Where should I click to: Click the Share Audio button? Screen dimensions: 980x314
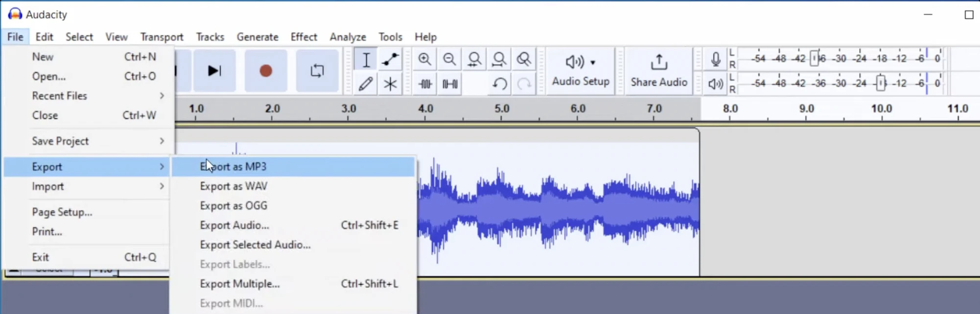[x=659, y=71]
